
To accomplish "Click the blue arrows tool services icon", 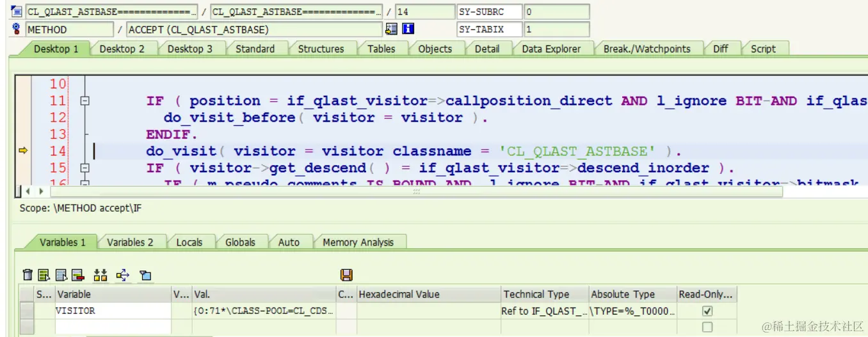I will click(x=123, y=275).
